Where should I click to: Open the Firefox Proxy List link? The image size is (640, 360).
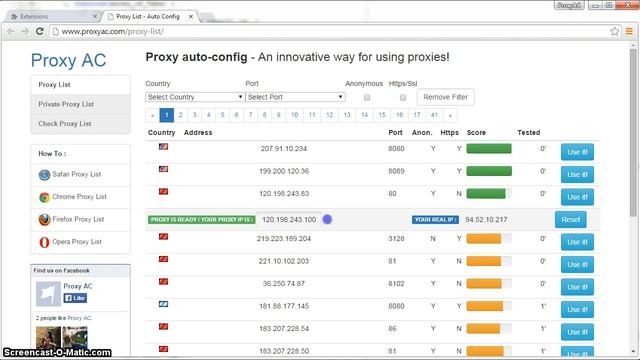pos(78,219)
